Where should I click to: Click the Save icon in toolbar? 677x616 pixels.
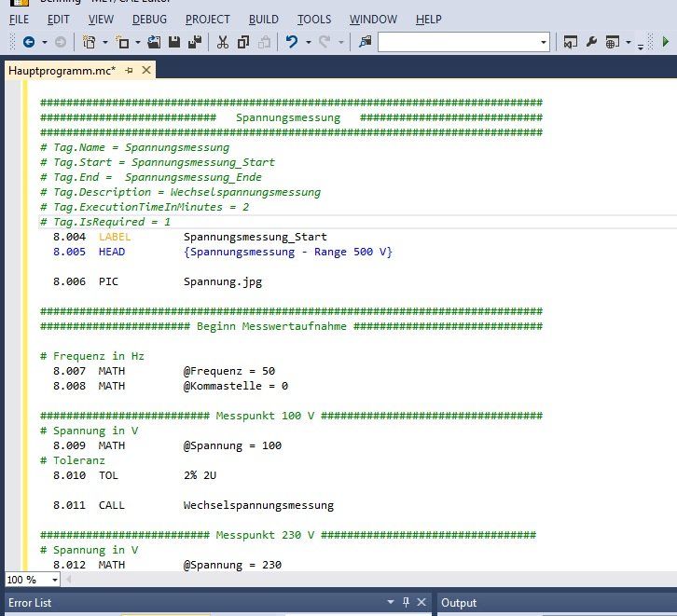tap(174, 42)
